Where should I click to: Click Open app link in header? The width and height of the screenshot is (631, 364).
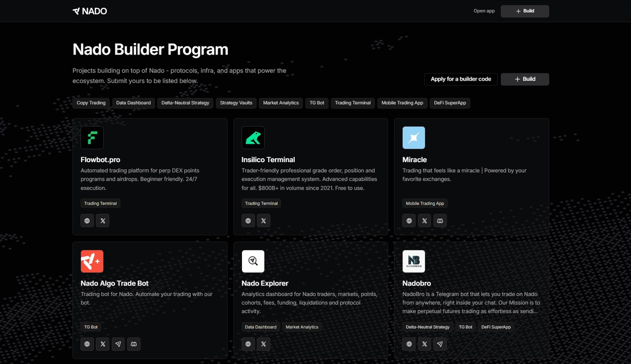click(x=484, y=11)
